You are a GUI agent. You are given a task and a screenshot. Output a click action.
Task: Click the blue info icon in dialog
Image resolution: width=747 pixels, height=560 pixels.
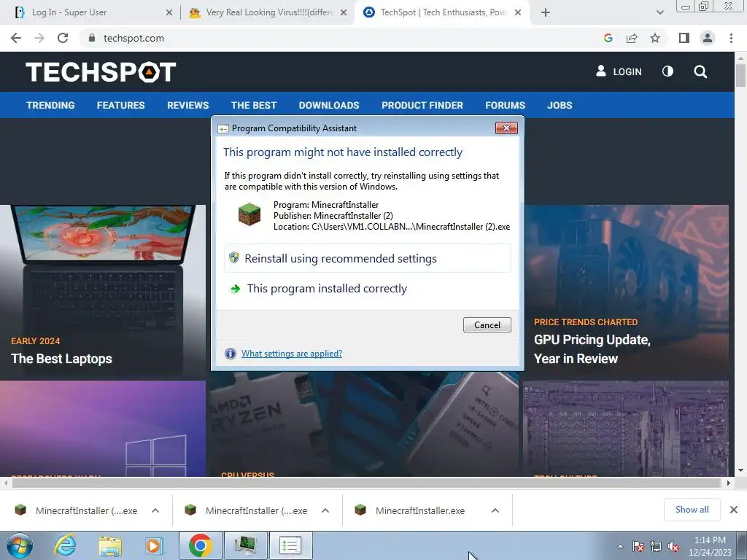(x=231, y=354)
